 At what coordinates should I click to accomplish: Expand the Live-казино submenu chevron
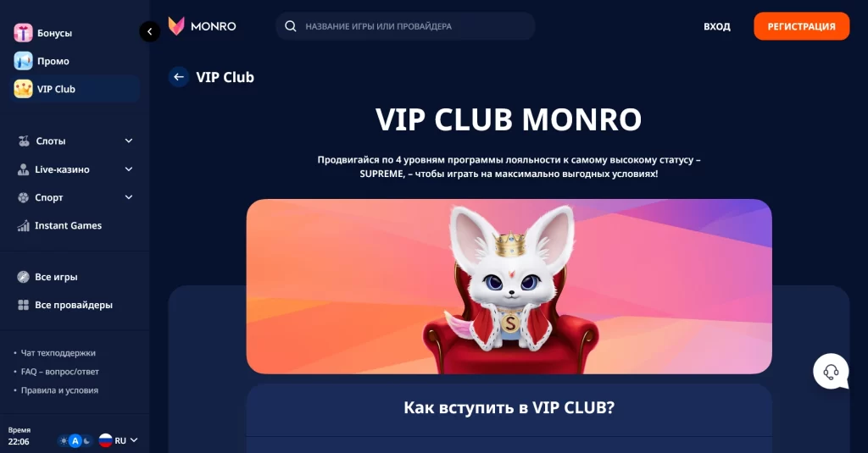[x=129, y=169]
